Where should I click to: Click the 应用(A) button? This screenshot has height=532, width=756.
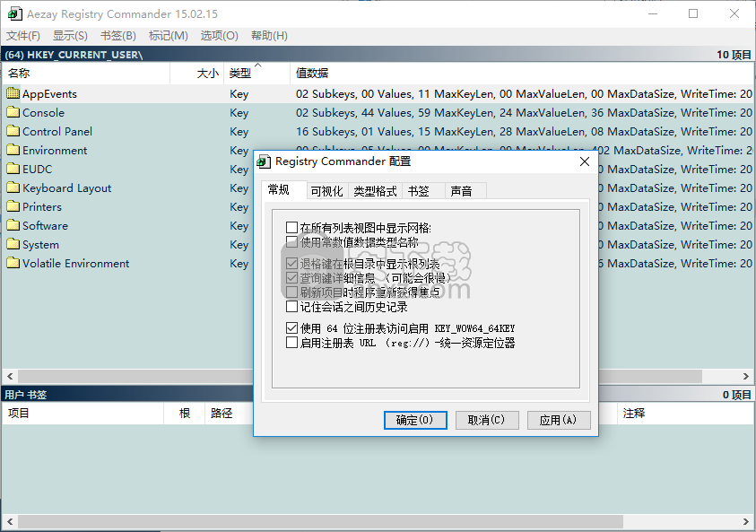(x=559, y=420)
